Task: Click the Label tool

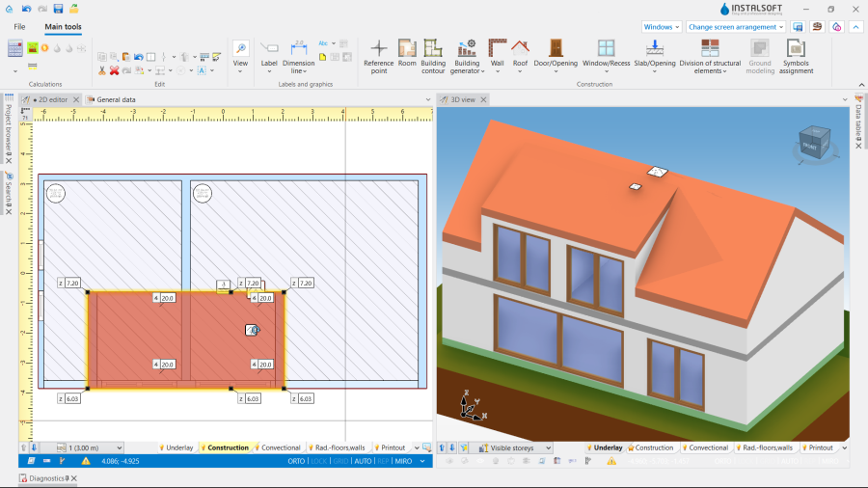Action: pyautogui.click(x=269, y=54)
